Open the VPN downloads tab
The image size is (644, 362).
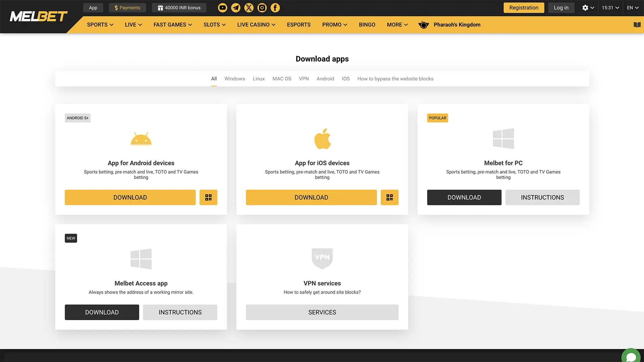click(x=304, y=78)
